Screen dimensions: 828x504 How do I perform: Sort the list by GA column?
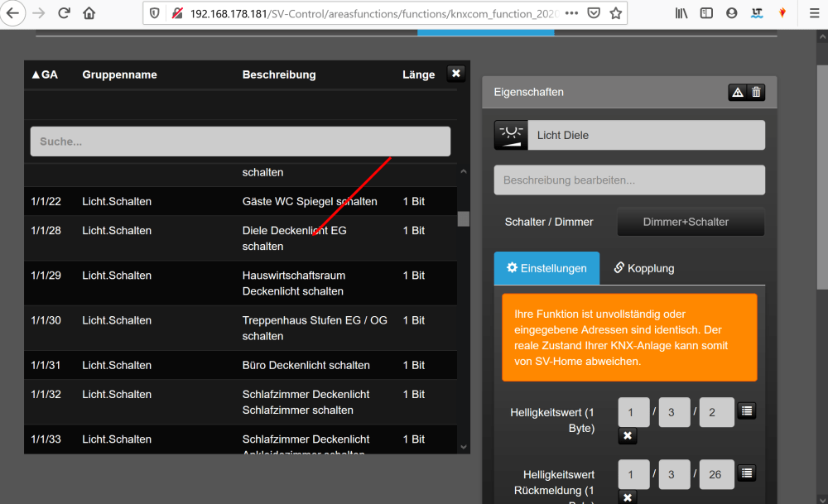click(x=45, y=75)
